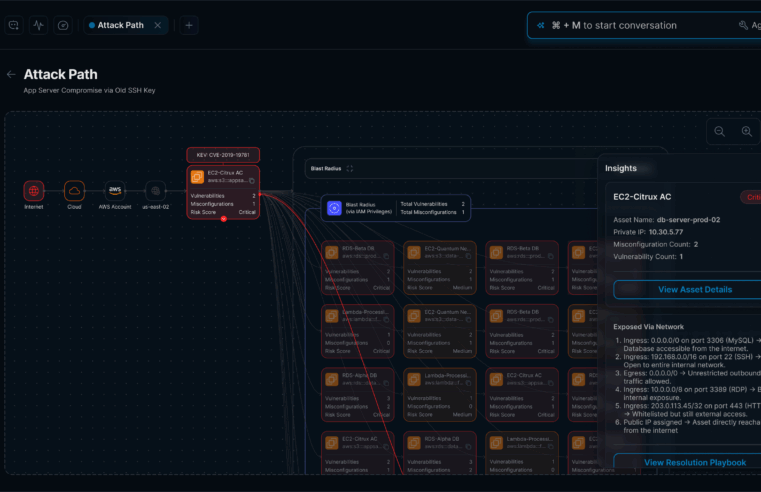
Task: Click the orange icon of the KEV-tagged EC2-Citrux AC node
Action: point(198,177)
